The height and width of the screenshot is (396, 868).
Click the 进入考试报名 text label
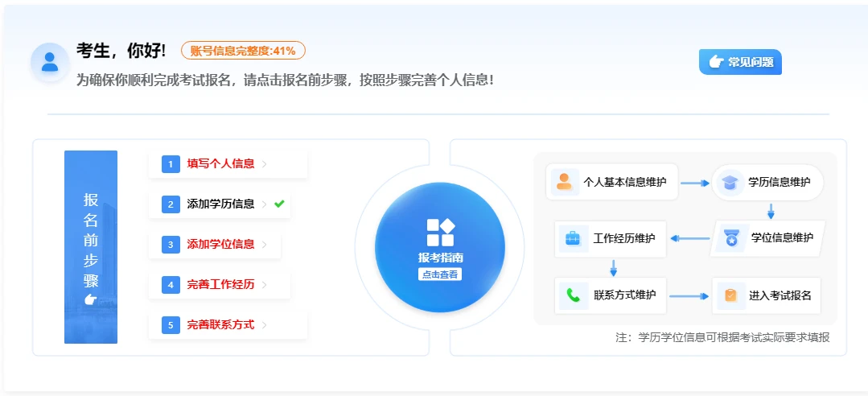[x=780, y=295]
